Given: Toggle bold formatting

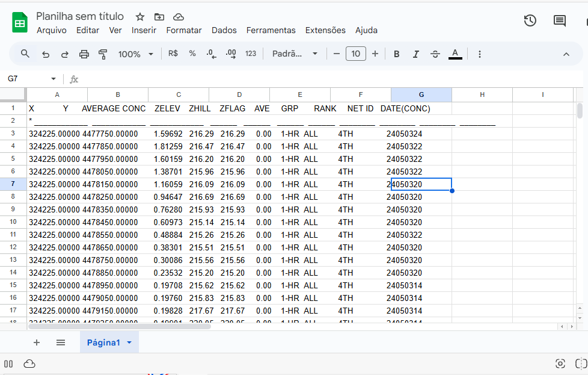Looking at the screenshot, I should [396, 54].
